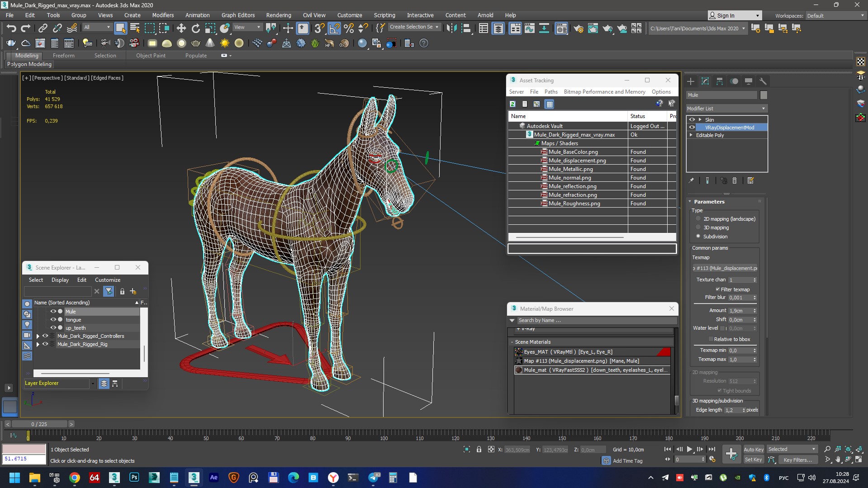Open Paths menu in Asset Tracking

(x=551, y=91)
